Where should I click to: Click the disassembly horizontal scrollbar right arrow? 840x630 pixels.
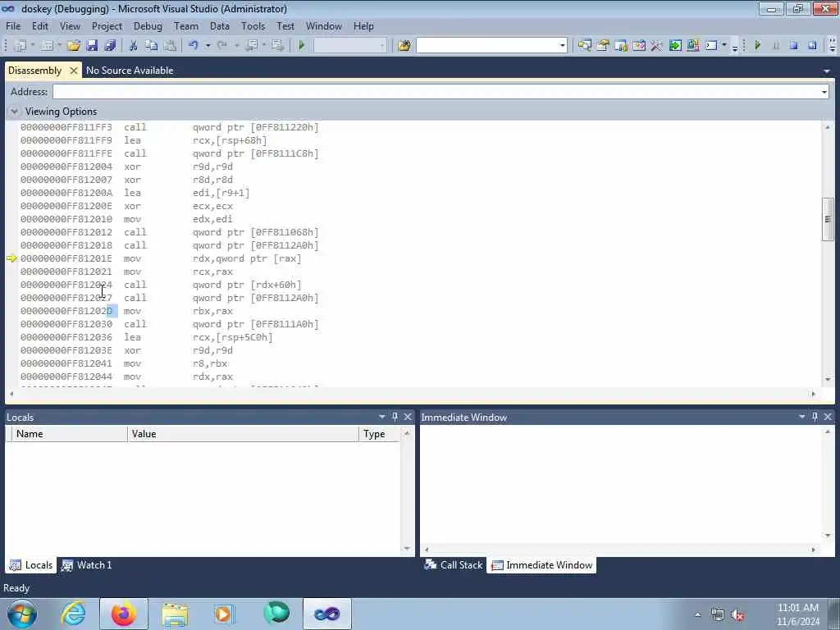tap(813, 394)
